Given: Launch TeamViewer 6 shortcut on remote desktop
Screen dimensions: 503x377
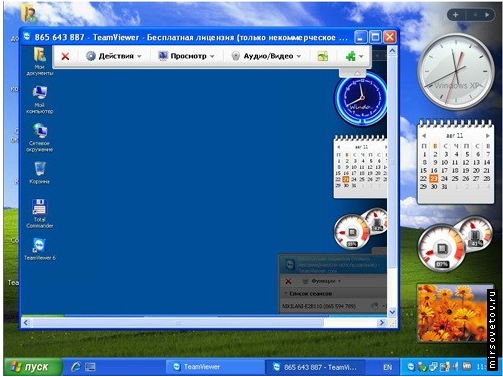Looking at the screenshot, I should (x=39, y=249).
